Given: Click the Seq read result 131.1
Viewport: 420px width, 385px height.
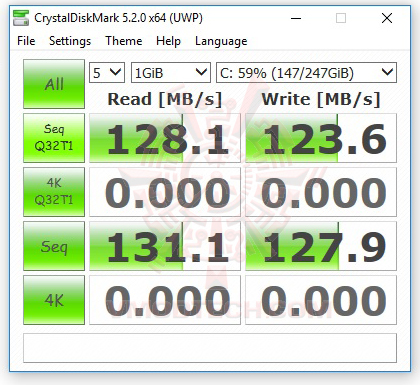Looking at the screenshot, I should 165,246.
